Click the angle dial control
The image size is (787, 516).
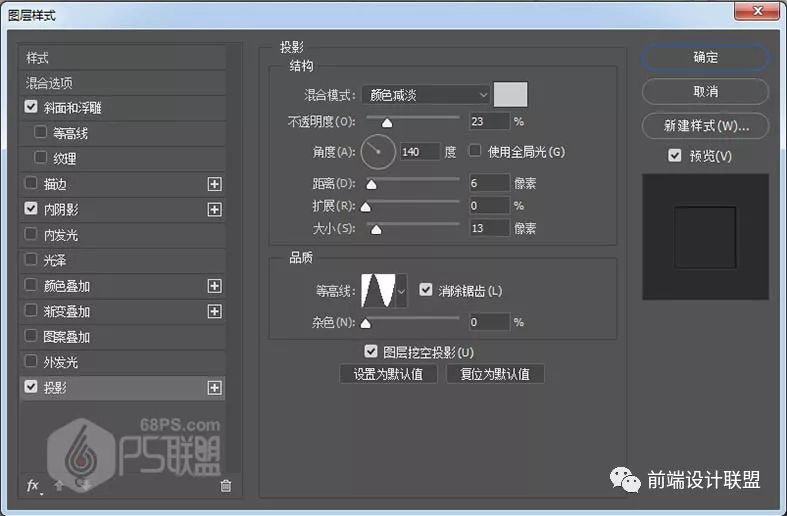[378, 151]
